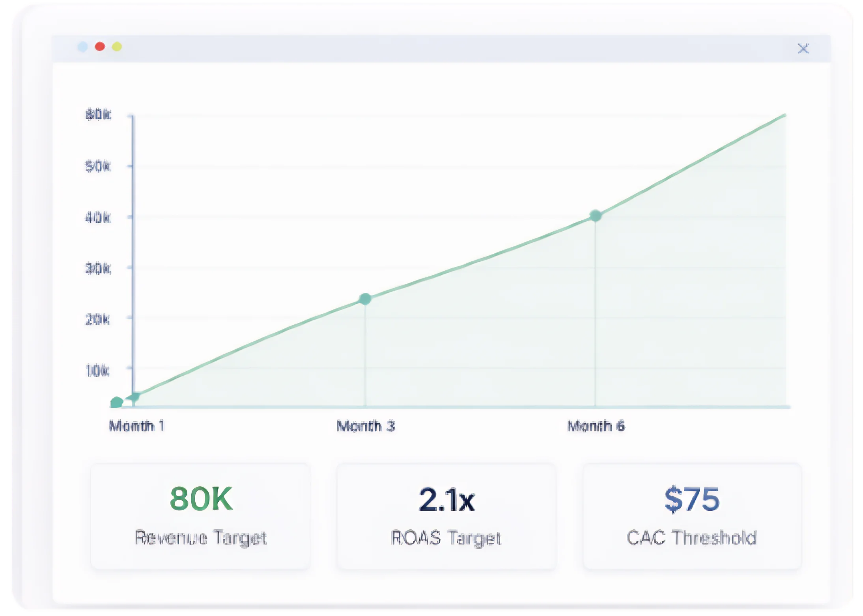Image resolution: width=863 pixels, height=616 pixels.
Task: Click the Month 3 axis label
Action: coord(366,426)
